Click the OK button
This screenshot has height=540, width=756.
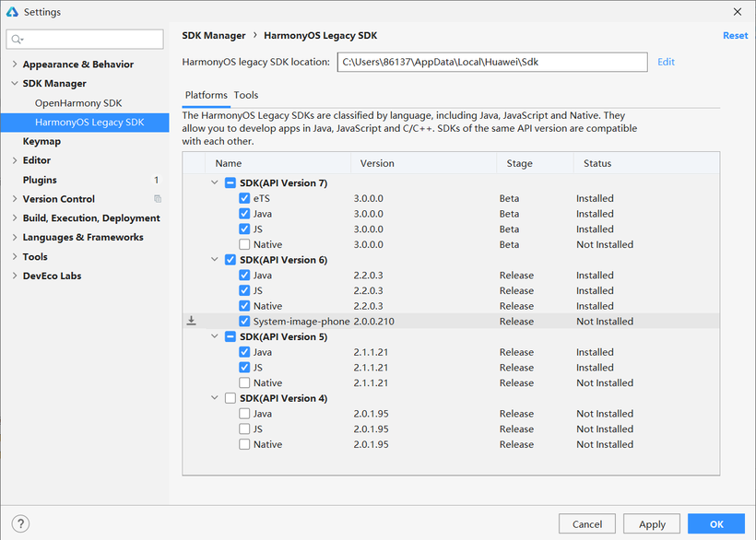(716, 524)
